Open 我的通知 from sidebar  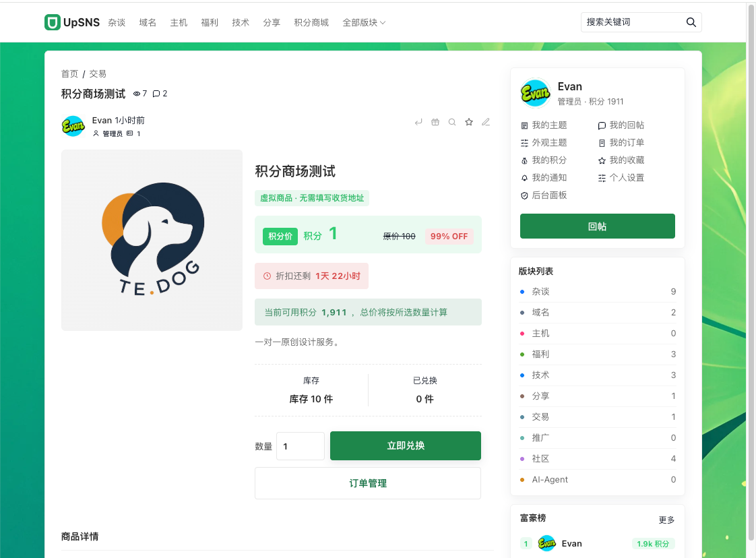tap(544, 177)
